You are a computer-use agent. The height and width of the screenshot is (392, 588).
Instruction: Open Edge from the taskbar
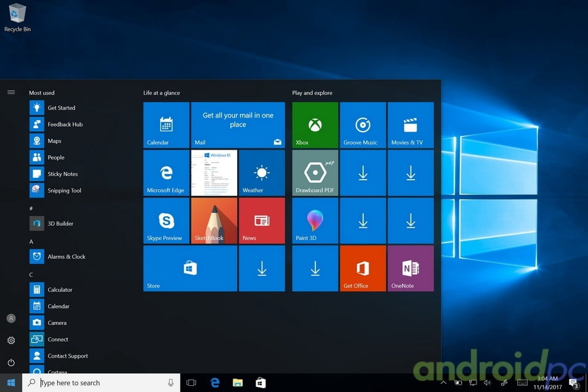215,383
